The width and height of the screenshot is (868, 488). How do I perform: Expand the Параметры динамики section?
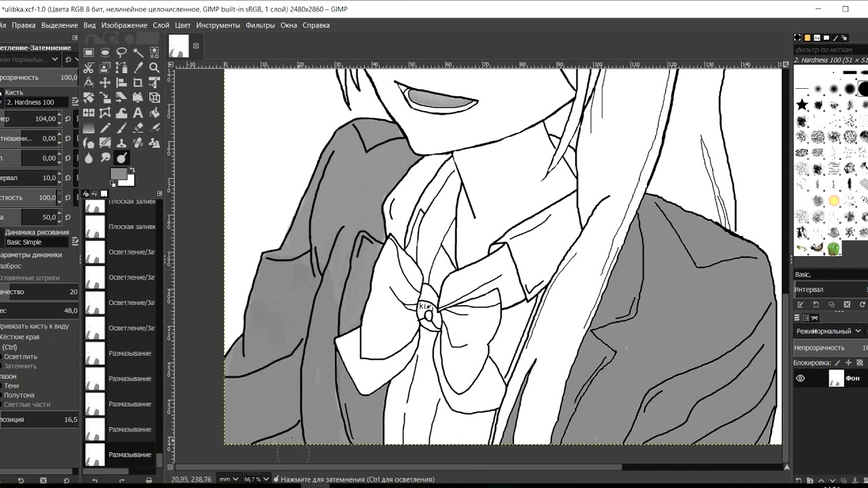click(31, 255)
